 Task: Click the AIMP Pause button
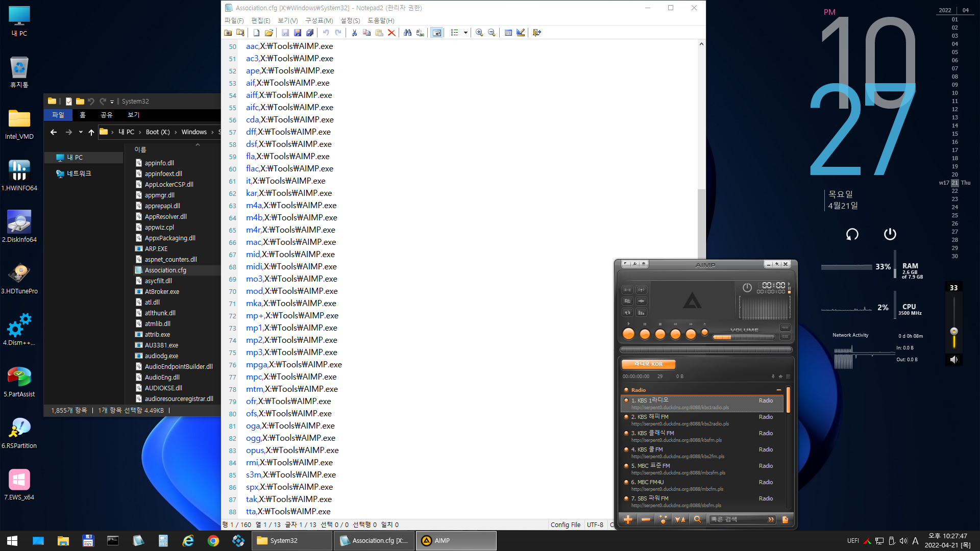tap(645, 334)
